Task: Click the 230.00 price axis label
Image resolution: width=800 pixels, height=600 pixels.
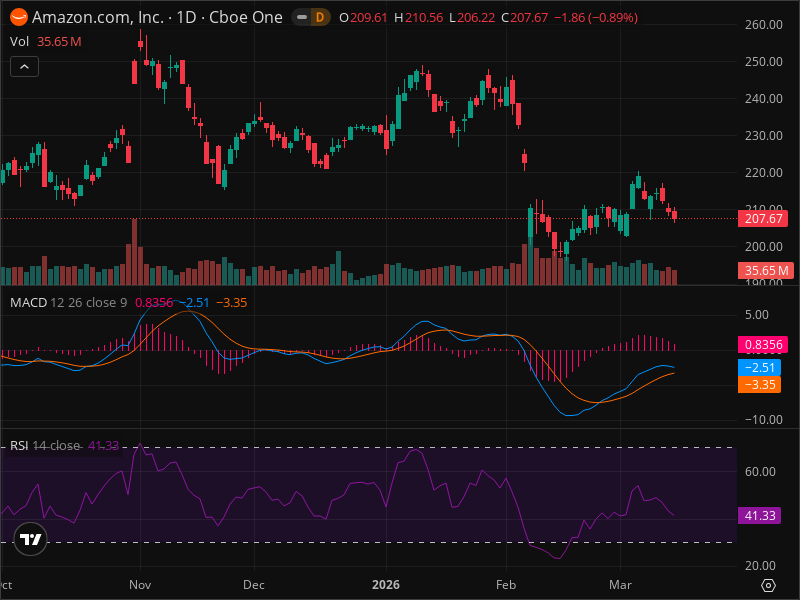Action: [764, 136]
